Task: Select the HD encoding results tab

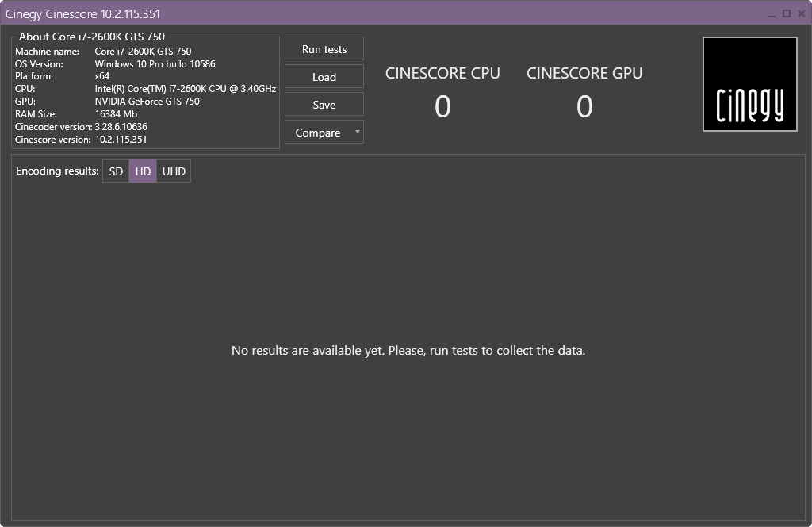Action: click(x=143, y=171)
